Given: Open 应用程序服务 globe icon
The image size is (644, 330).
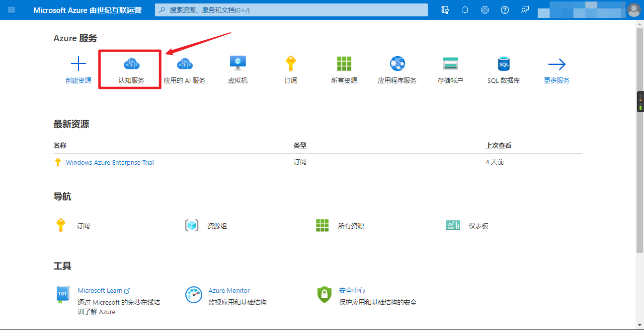Looking at the screenshot, I should click(x=398, y=64).
